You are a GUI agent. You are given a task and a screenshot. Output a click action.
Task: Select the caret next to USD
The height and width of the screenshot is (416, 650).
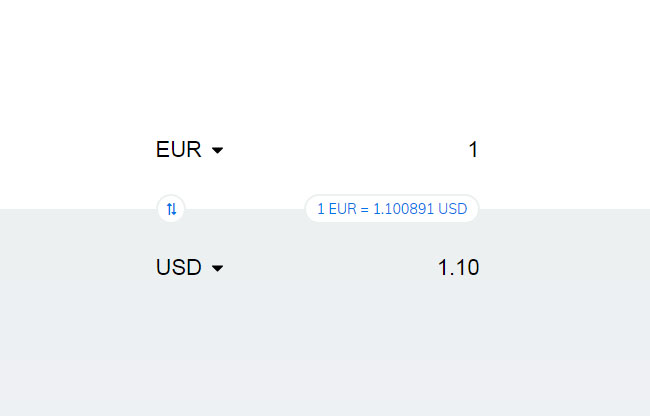[218, 269]
